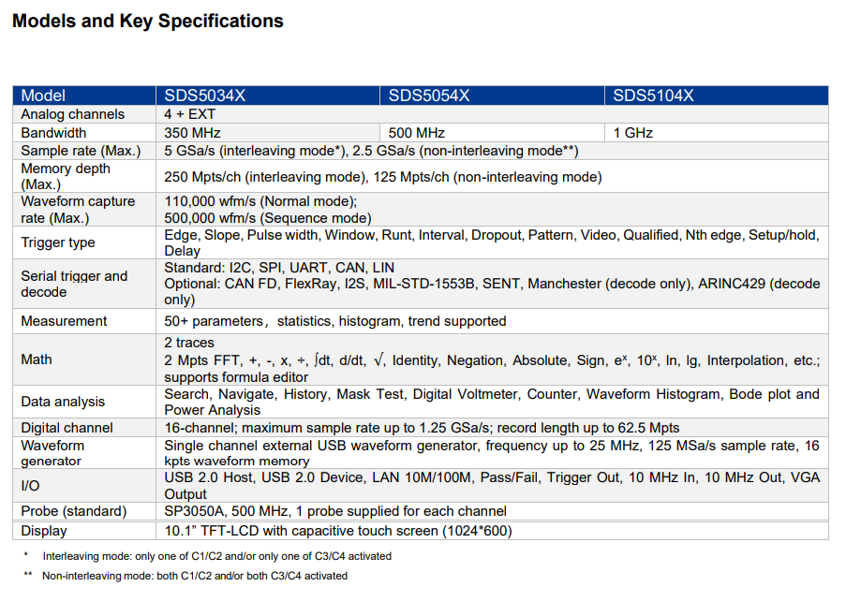Click the 'SP3050A, 500 MHz' probe value
The height and width of the screenshot is (616, 846).
coord(335,511)
